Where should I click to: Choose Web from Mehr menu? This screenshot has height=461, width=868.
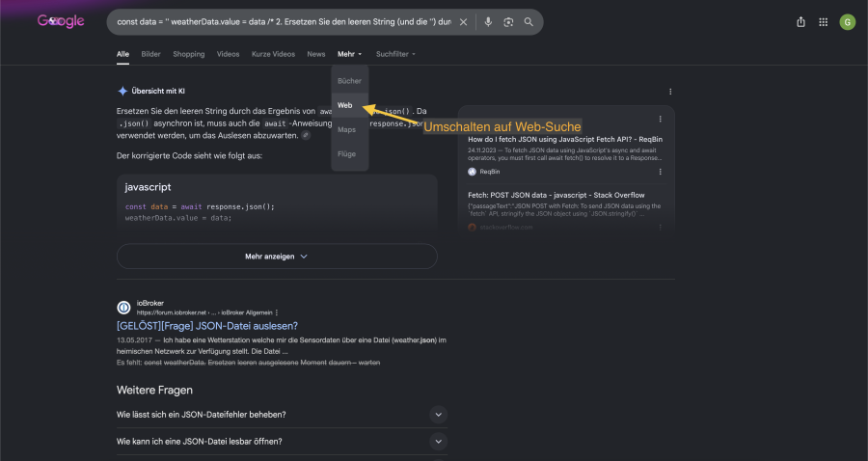click(349, 105)
